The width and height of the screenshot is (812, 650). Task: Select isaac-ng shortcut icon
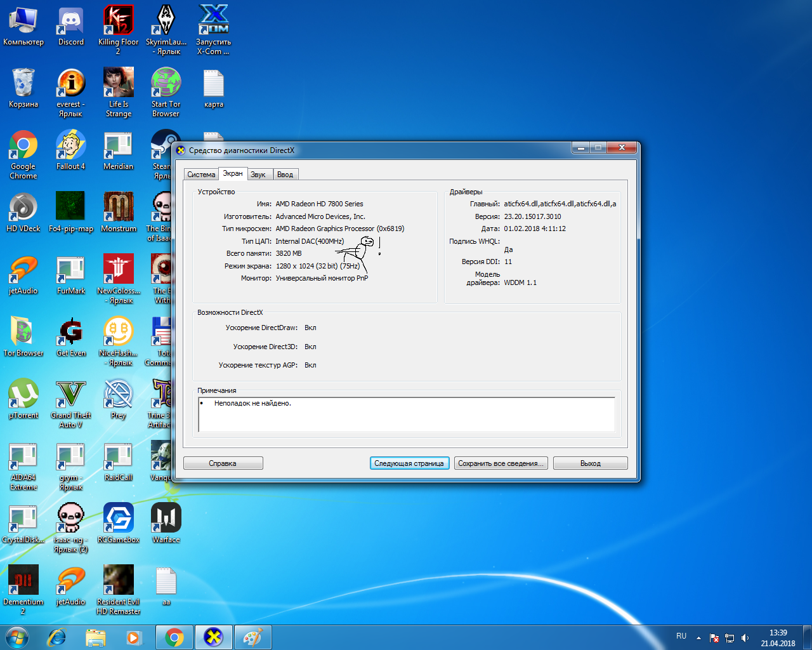click(x=71, y=527)
